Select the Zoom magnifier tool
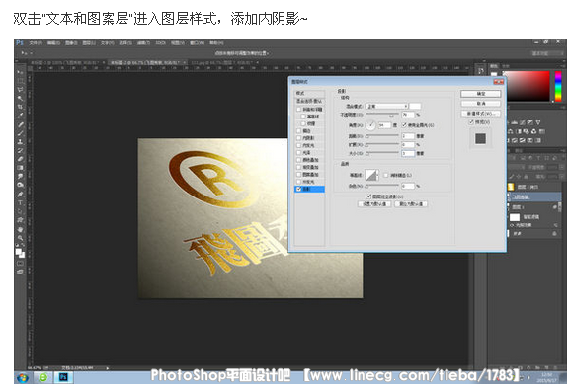 click(x=20, y=238)
